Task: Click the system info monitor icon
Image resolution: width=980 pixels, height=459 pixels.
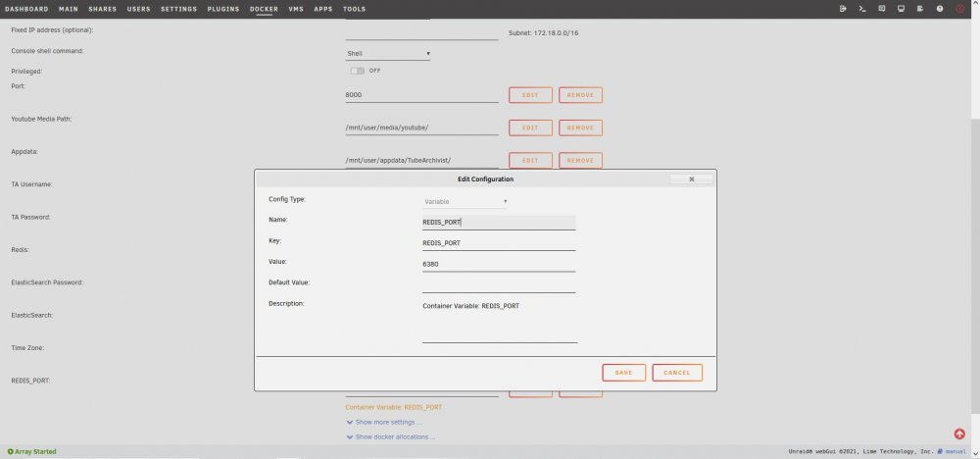Action: tap(902, 9)
